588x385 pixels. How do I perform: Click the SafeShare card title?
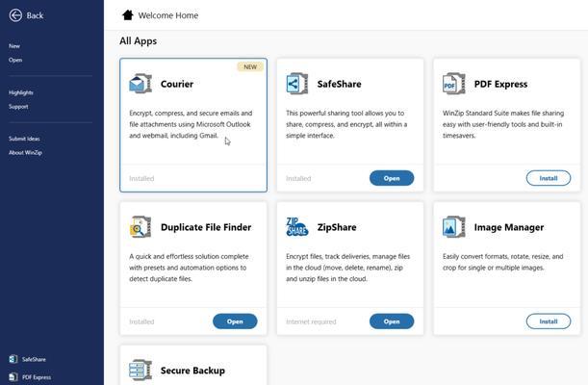[339, 84]
